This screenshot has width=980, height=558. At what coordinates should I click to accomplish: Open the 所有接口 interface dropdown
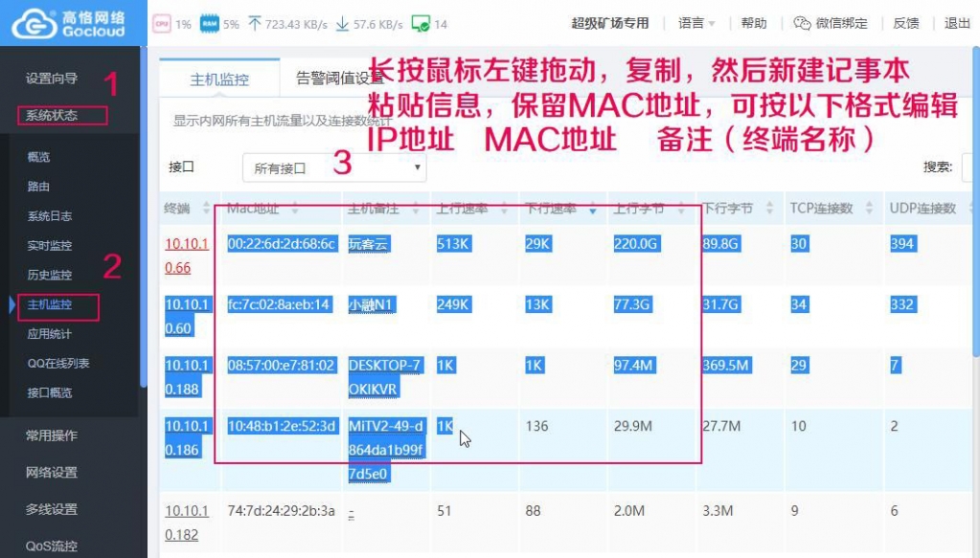[333, 167]
